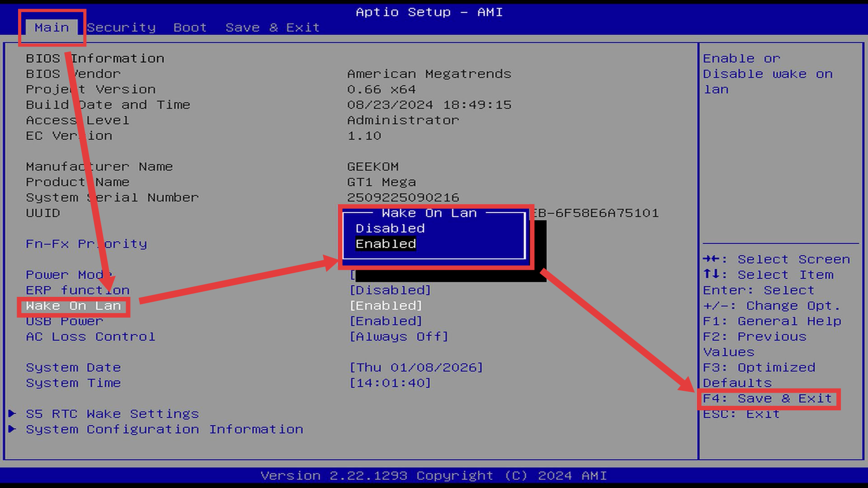Click ESC: Exit help entry
The width and height of the screenshot is (868, 488).
pyautogui.click(x=741, y=414)
